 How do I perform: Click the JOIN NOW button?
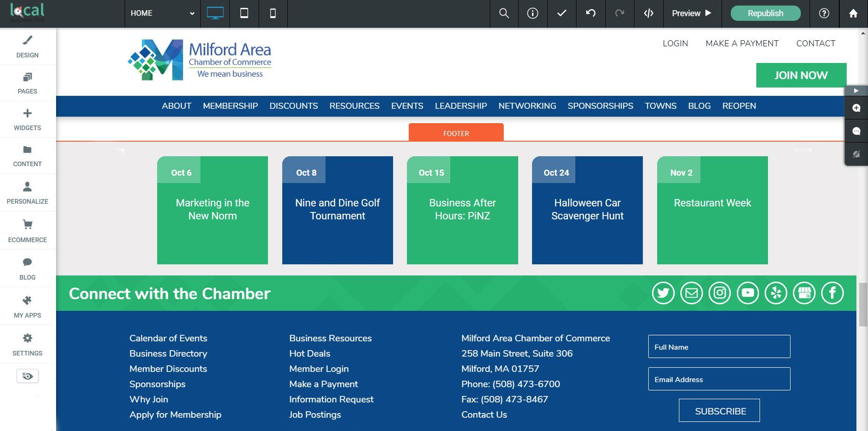[801, 75]
